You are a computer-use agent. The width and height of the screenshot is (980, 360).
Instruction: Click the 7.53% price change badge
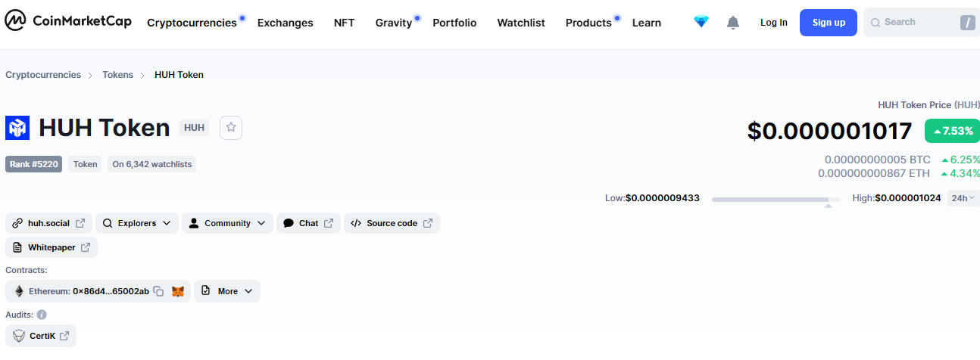pos(952,131)
